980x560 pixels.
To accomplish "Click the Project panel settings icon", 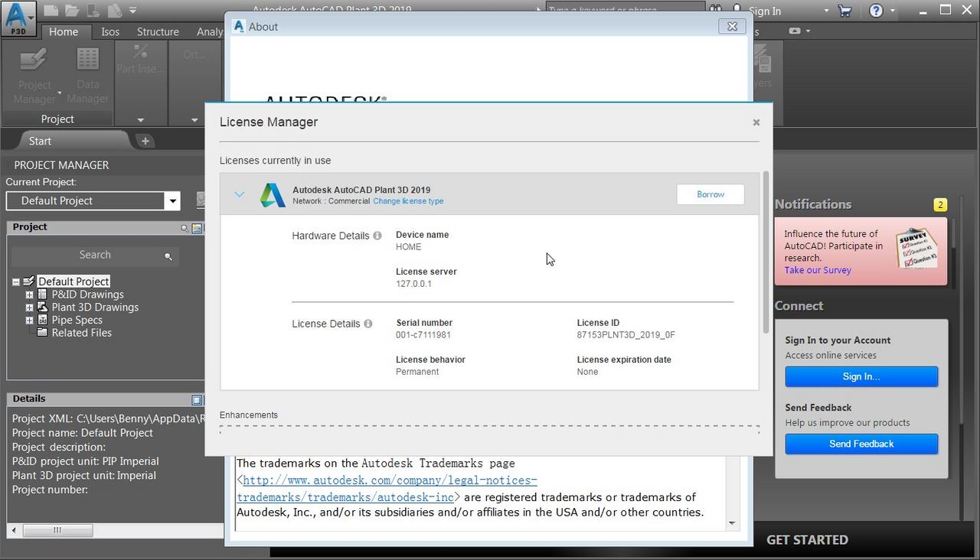I will tap(197, 228).
